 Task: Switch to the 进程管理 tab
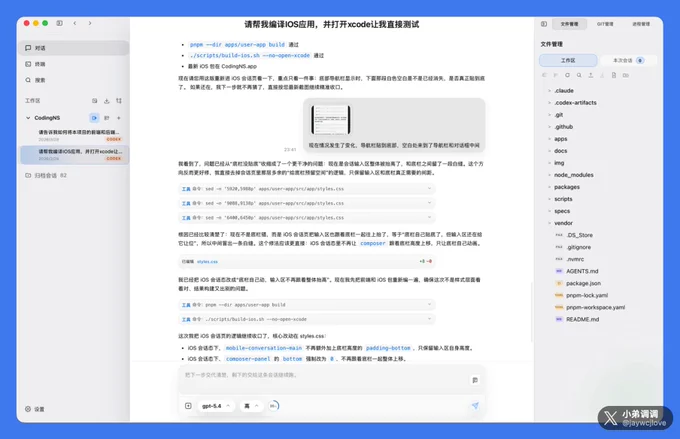pyautogui.click(x=641, y=24)
